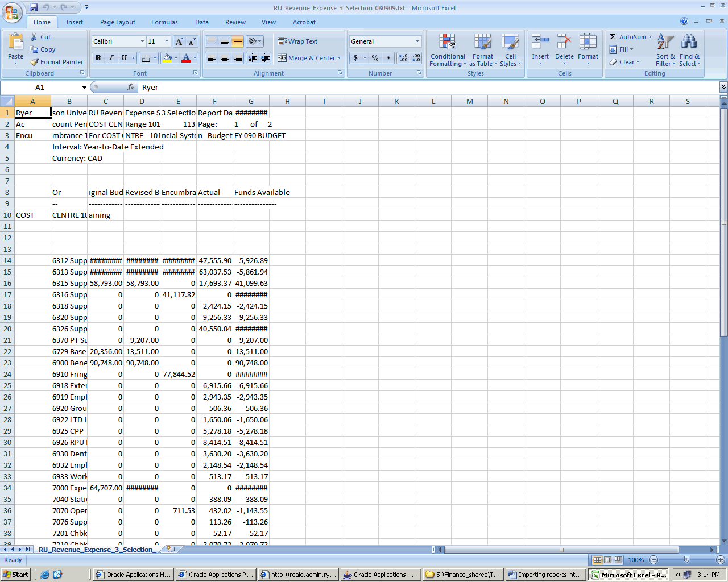This screenshot has height=582, width=728.
Task: Click the Percent Style icon
Action: tap(375, 58)
